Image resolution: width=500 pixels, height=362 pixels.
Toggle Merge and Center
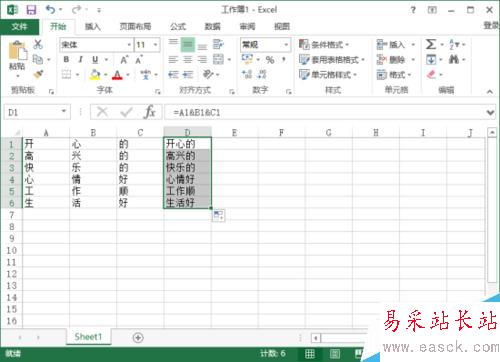click(218, 59)
